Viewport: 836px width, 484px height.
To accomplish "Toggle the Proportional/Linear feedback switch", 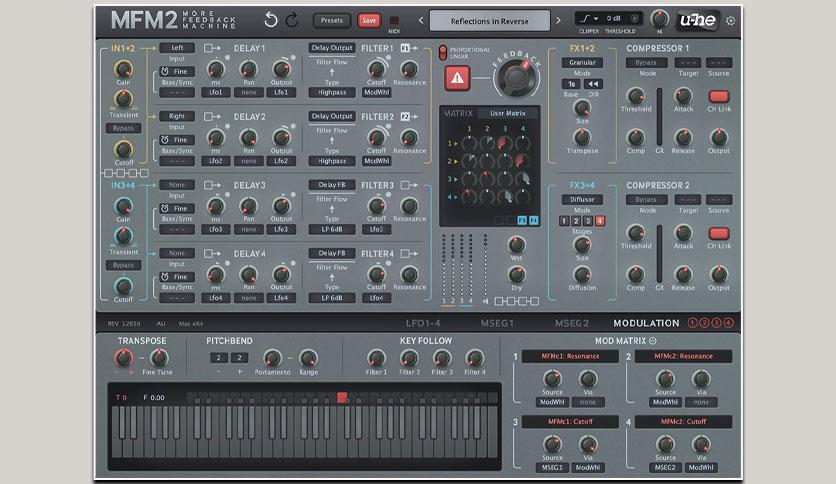I will pyautogui.click(x=443, y=52).
